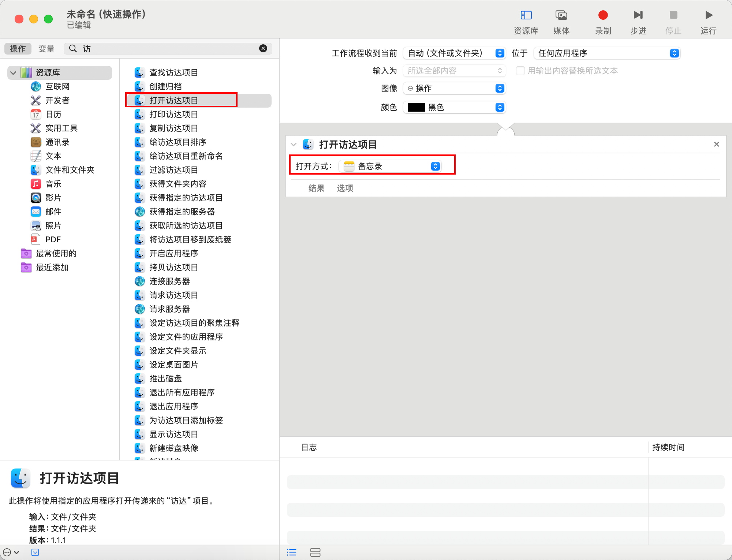Image resolution: width=732 pixels, height=560 pixels.
Task: View action output via 结果
Action: tap(316, 188)
